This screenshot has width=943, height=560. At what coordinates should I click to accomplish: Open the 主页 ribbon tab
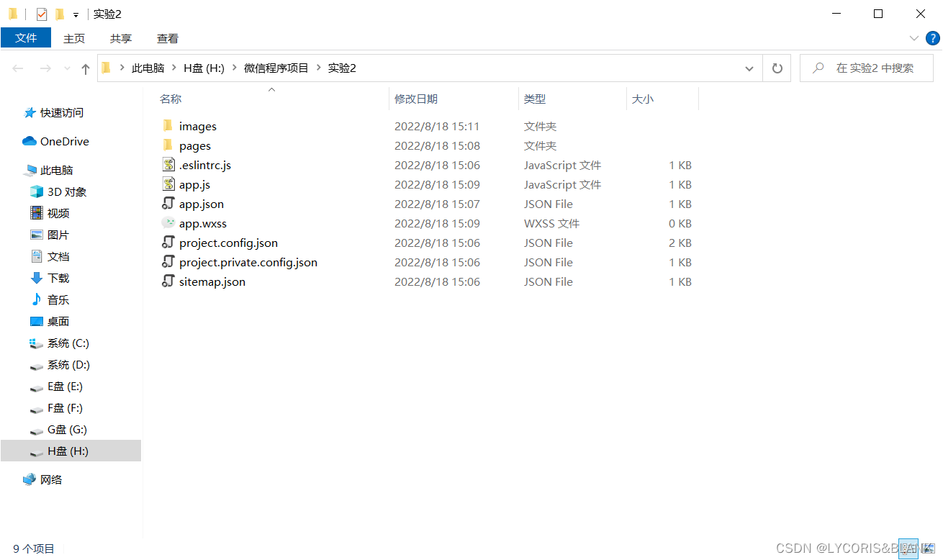pyautogui.click(x=74, y=38)
